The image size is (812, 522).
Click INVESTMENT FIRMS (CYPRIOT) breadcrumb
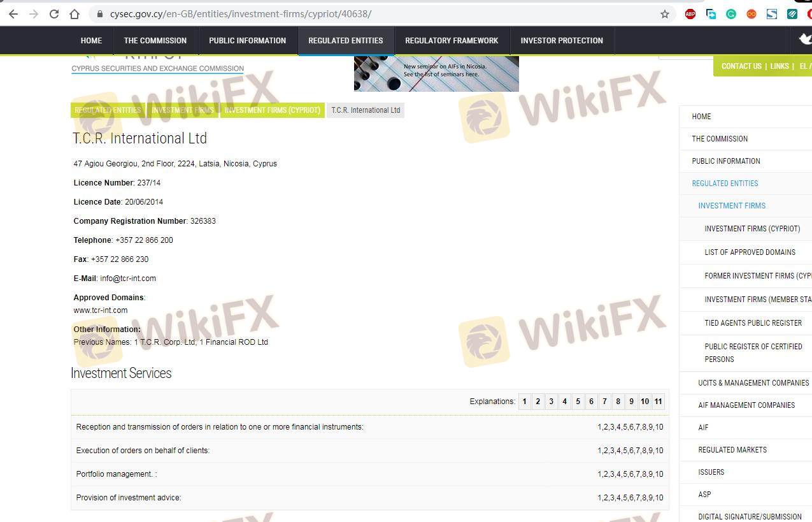point(272,110)
